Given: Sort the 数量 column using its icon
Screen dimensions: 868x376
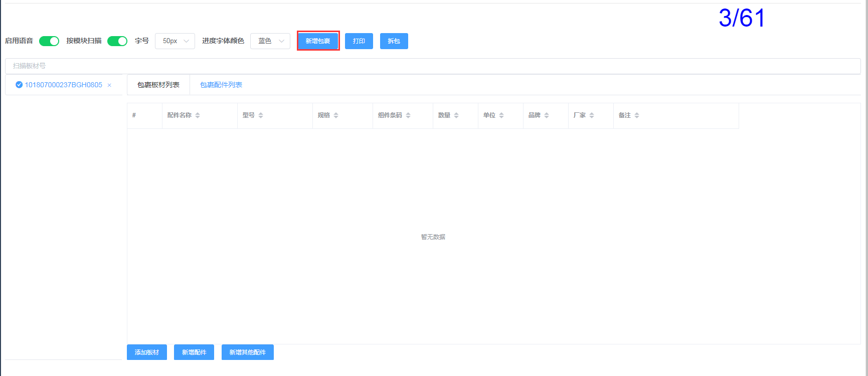Looking at the screenshot, I should click(x=456, y=115).
